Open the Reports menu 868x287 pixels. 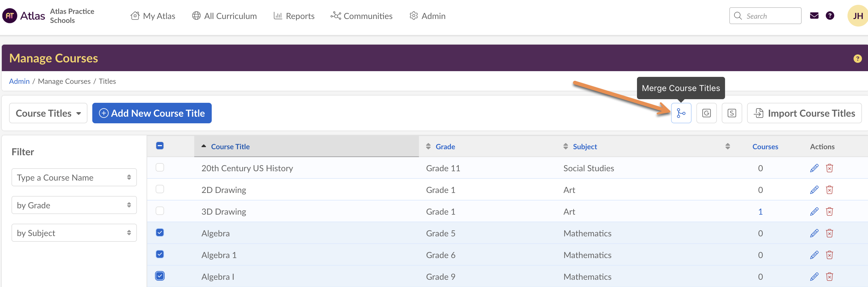pyautogui.click(x=294, y=16)
